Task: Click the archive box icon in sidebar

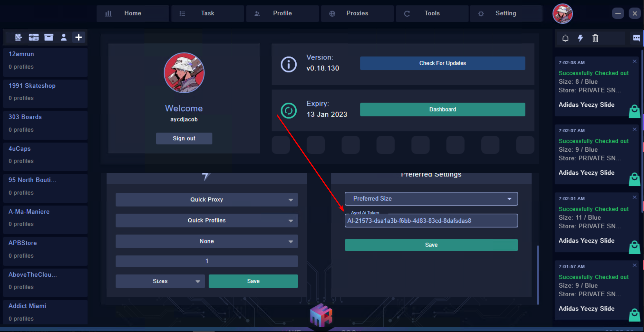Action: (x=49, y=37)
